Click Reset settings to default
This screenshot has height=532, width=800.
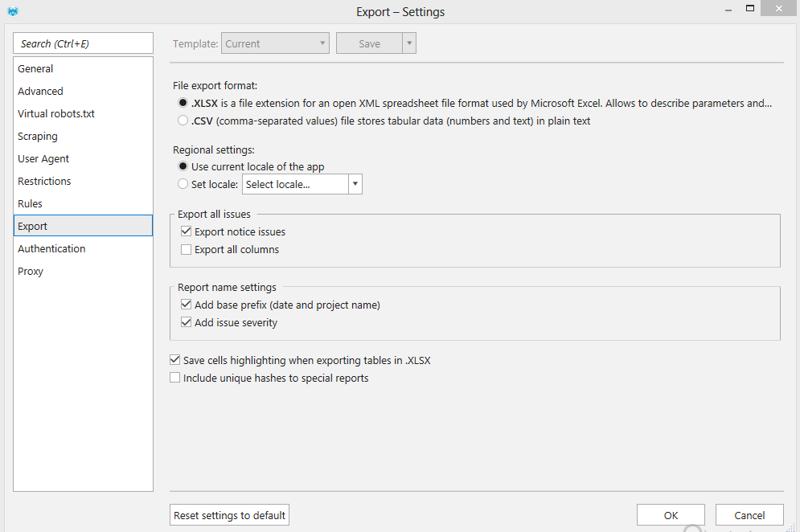tap(230, 515)
